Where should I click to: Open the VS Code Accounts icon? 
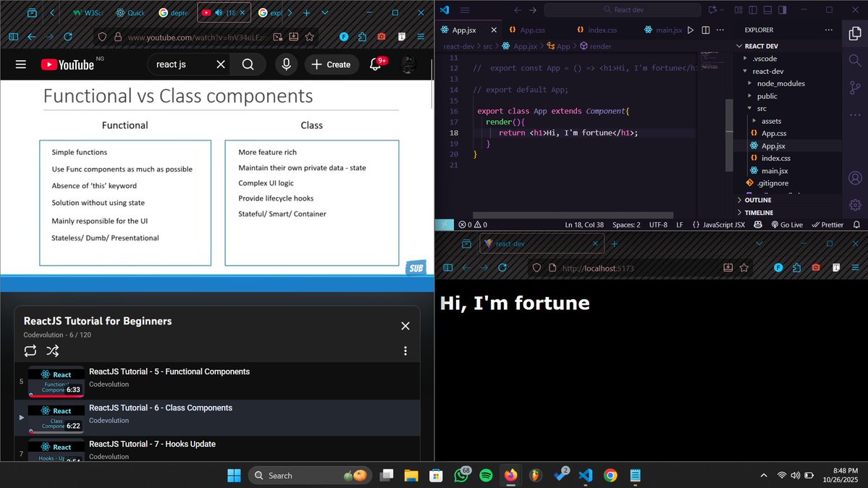pyautogui.click(x=855, y=178)
